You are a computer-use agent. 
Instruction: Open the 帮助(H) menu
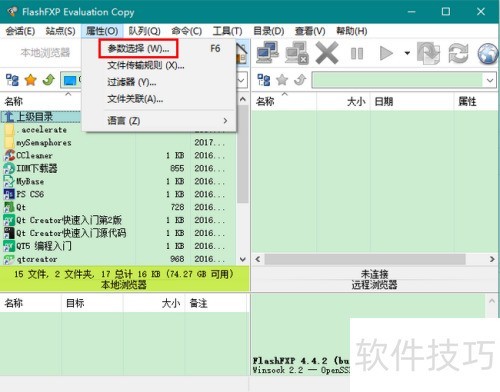(x=352, y=31)
